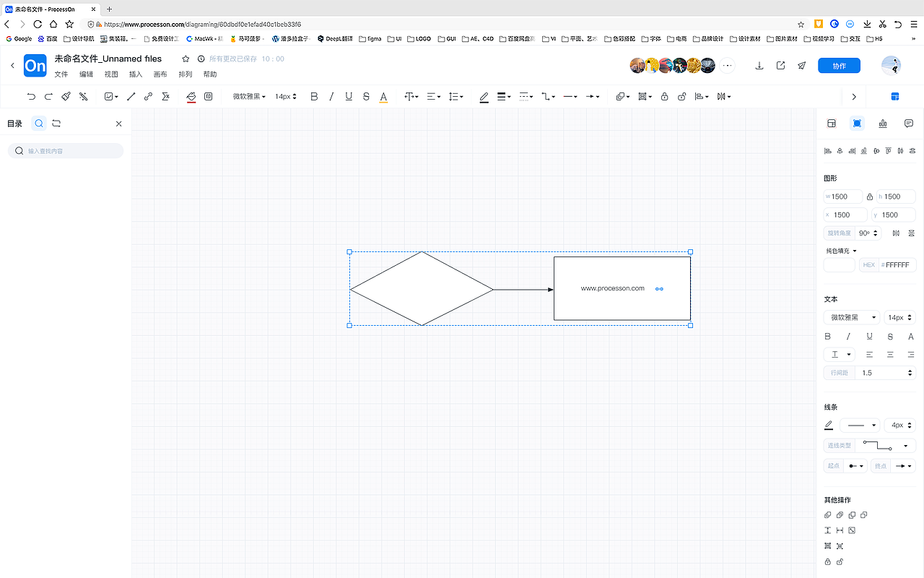Open the 画布 menu
The image size is (924, 578).
(x=160, y=74)
